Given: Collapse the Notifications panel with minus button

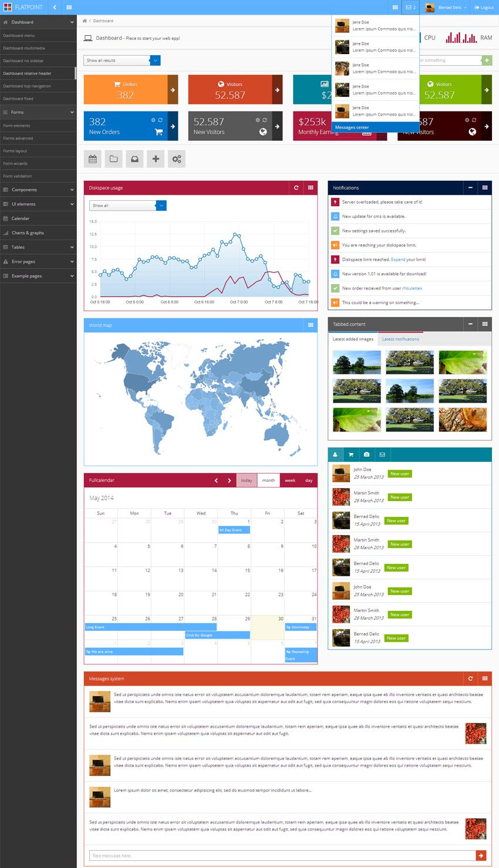Looking at the screenshot, I should click(x=470, y=188).
